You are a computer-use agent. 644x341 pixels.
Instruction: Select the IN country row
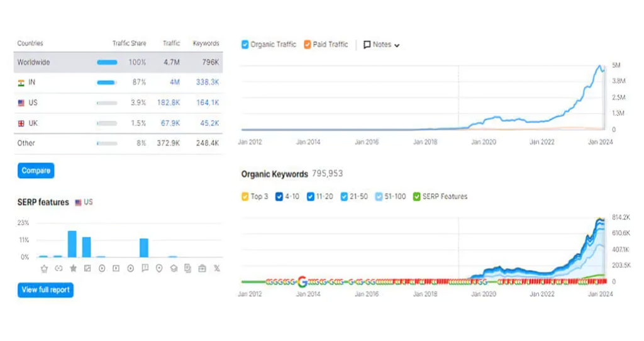click(x=118, y=82)
